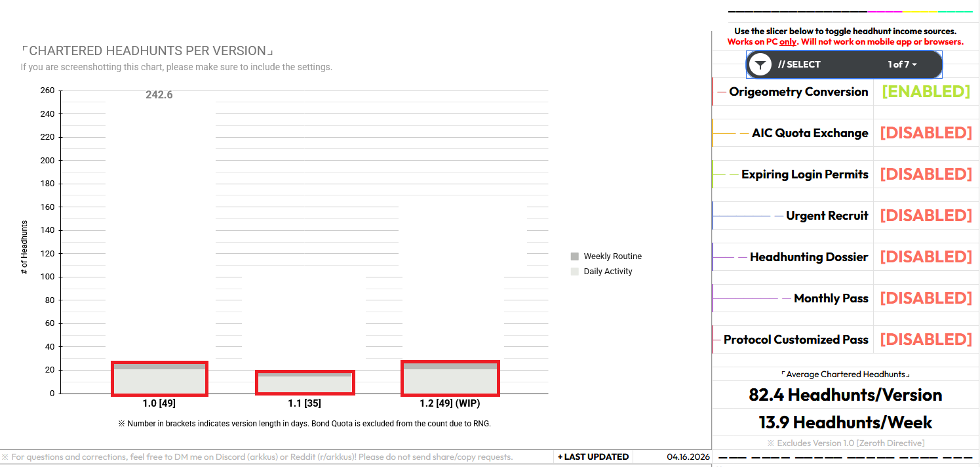Click the slicer filter funnel icon
The image size is (980, 467).
(x=760, y=65)
